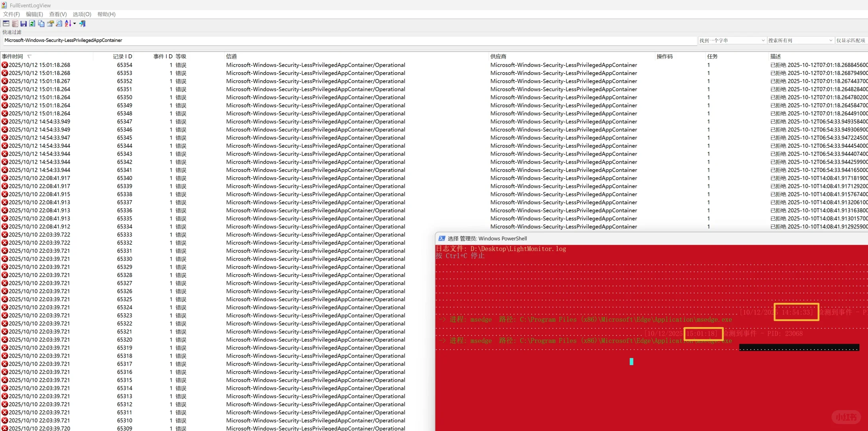Click the 描述 column header
Image resolution: width=868 pixels, height=431 pixels.
coord(775,56)
